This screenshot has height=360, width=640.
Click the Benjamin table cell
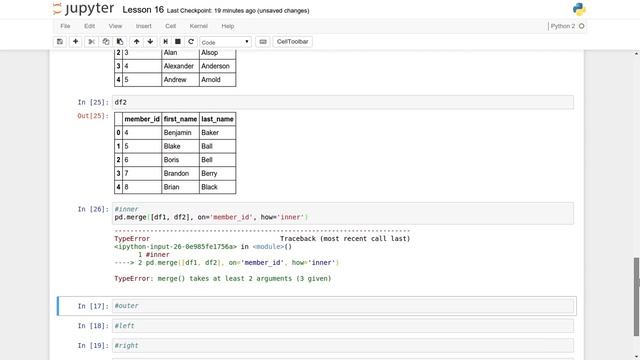(180, 133)
